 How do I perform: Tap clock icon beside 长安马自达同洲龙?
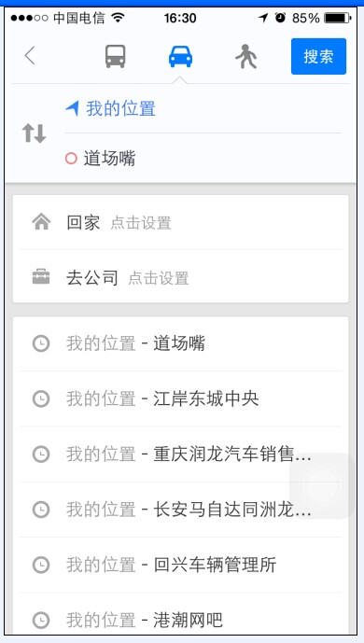41,510
